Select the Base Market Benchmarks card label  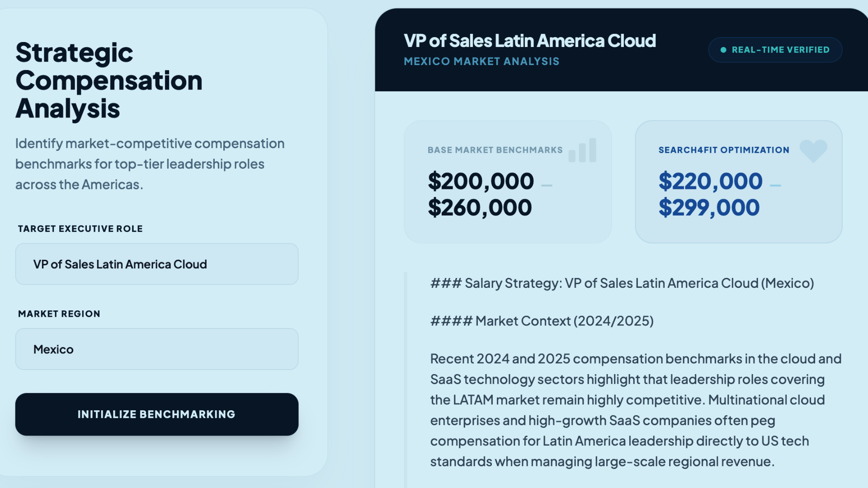495,150
